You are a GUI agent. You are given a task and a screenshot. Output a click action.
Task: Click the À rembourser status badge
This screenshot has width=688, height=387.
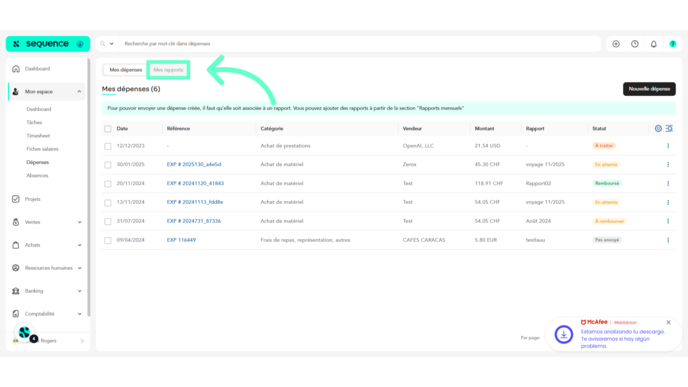pos(609,221)
